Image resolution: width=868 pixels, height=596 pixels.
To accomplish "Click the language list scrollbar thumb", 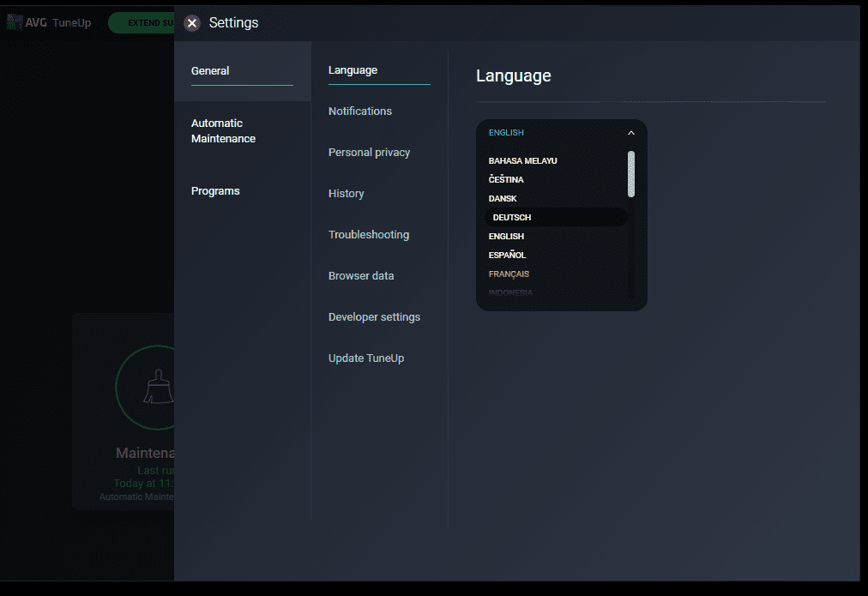I will point(631,174).
